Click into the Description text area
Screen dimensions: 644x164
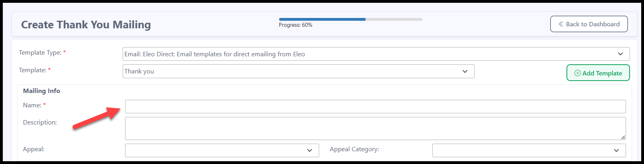375,128
